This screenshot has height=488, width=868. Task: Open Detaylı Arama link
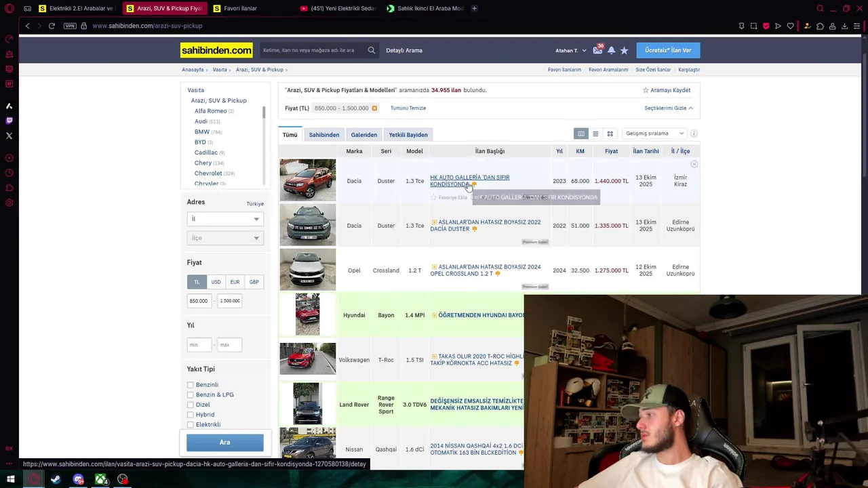coord(404,50)
